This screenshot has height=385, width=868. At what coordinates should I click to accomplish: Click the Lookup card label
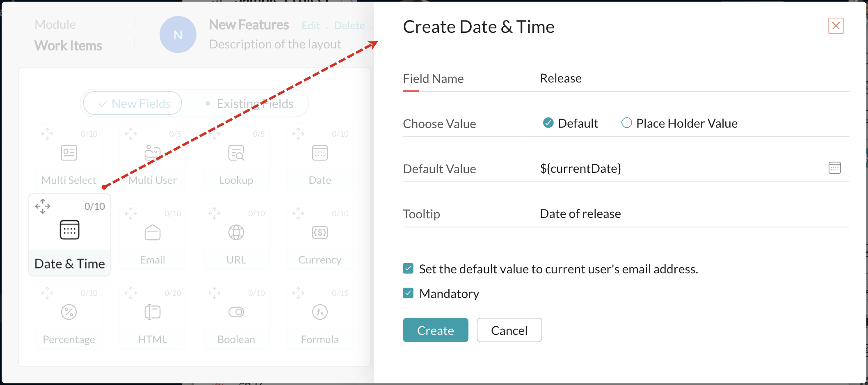[x=236, y=180]
